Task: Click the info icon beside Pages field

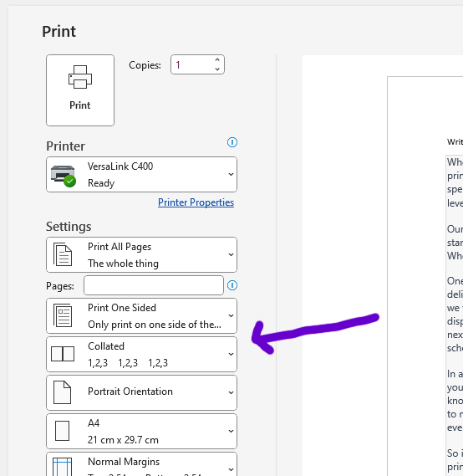Action: point(232,285)
